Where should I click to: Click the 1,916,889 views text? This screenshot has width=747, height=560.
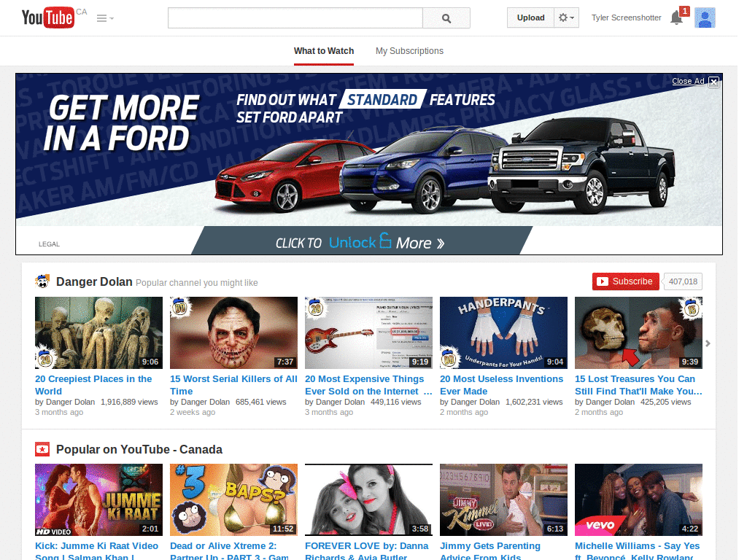[x=129, y=402]
